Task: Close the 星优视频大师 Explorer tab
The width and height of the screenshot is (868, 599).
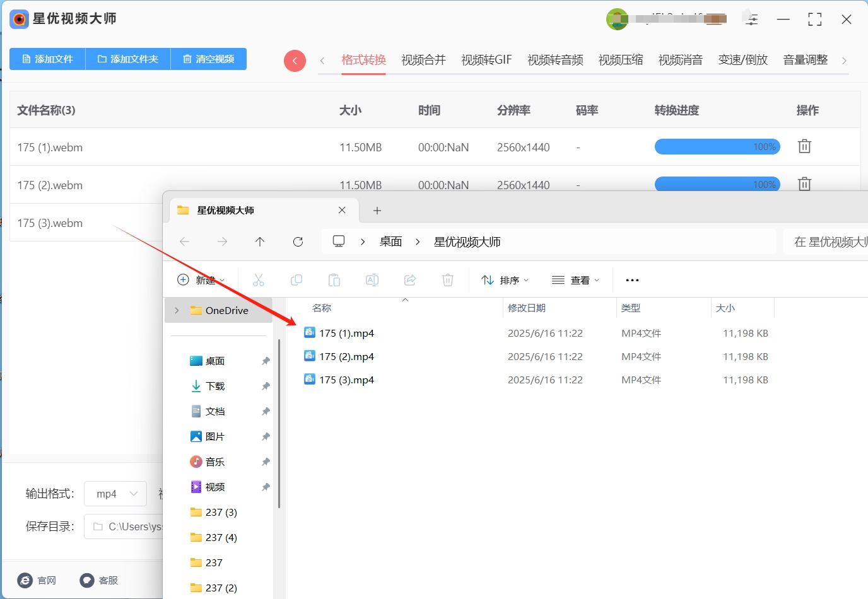Action: pyautogui.click(x=342, y=210)
